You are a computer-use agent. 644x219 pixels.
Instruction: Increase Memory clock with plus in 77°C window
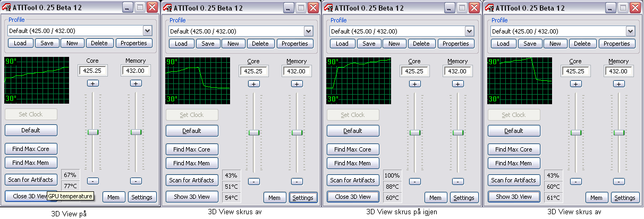pos(135,83)
